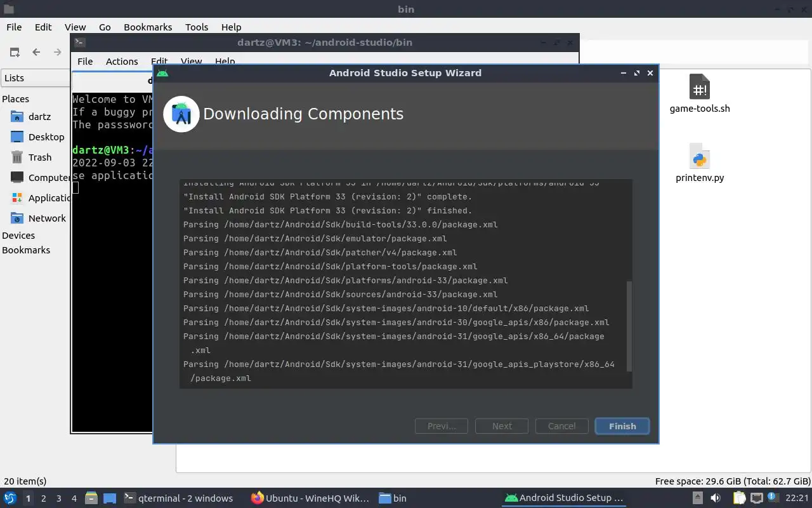Viewport: 812px width, 508px height.
Task: Click the Bookmarks section header in sidebar
Action: click(26, 250)
